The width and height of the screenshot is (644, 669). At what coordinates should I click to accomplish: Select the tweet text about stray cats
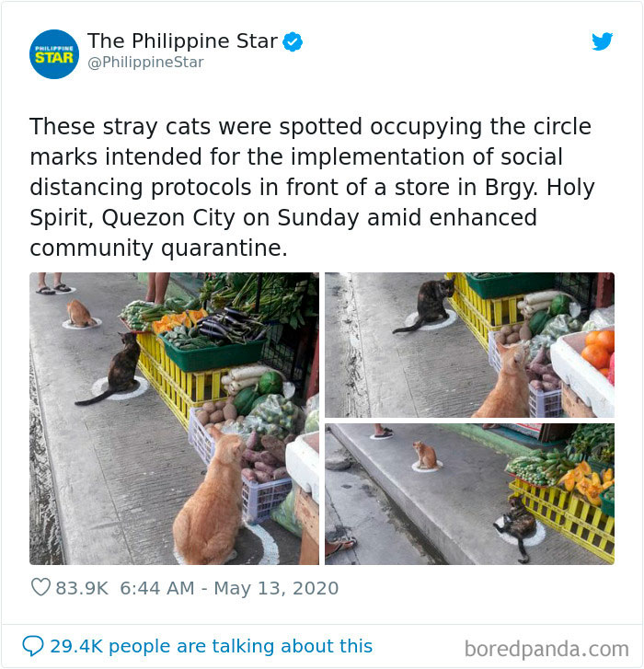pos(312,187)
